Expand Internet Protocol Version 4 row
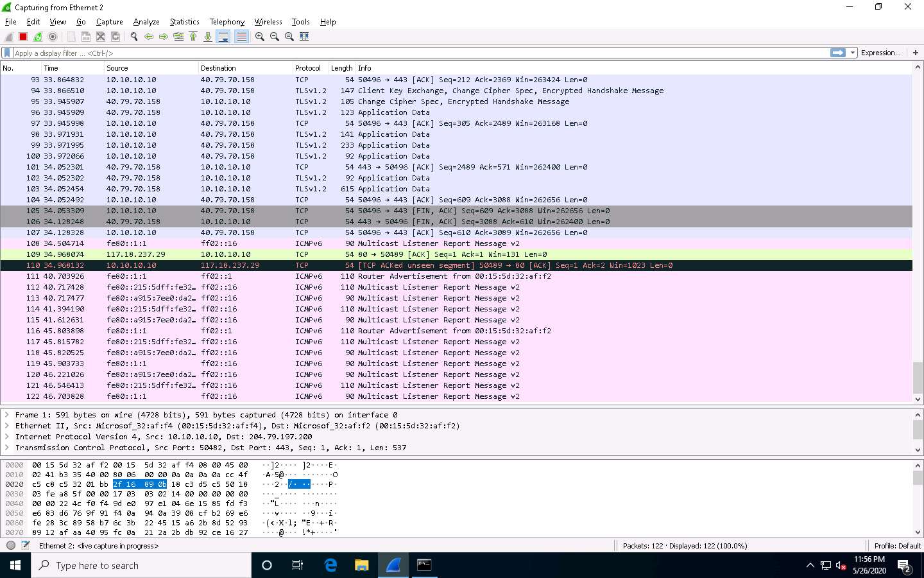The height and width of the screenshot is (578, 924). [x=7, y=437]
